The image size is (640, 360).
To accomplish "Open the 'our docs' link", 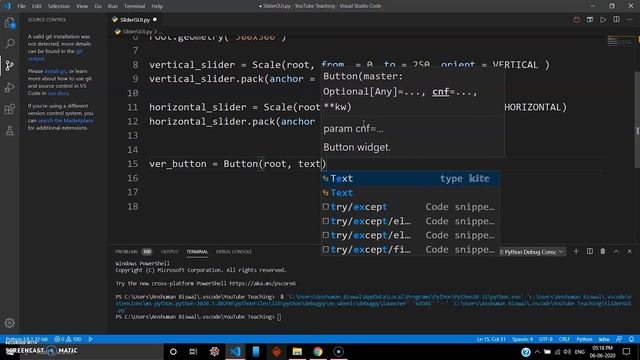I will click(58, 93).
